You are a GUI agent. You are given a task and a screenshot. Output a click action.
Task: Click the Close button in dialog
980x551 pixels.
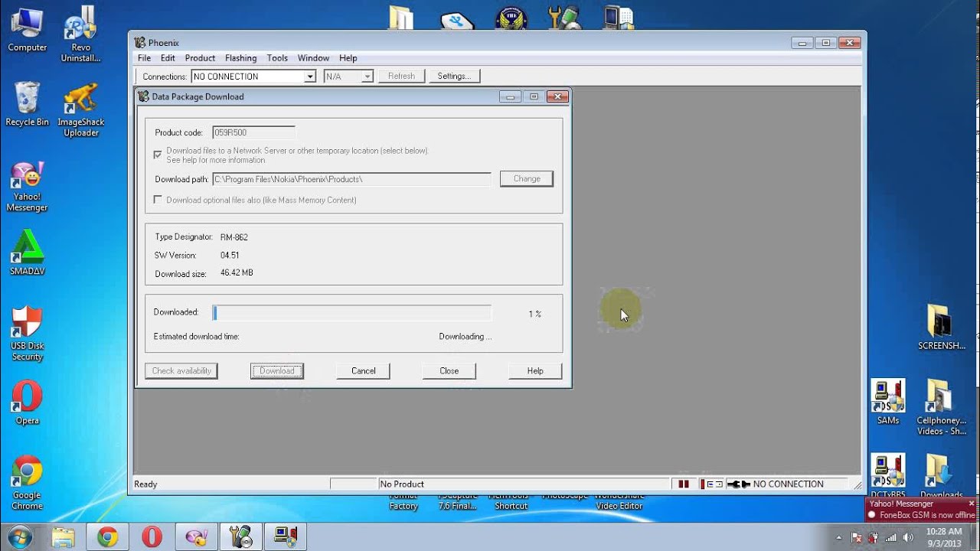coord(449,370)
